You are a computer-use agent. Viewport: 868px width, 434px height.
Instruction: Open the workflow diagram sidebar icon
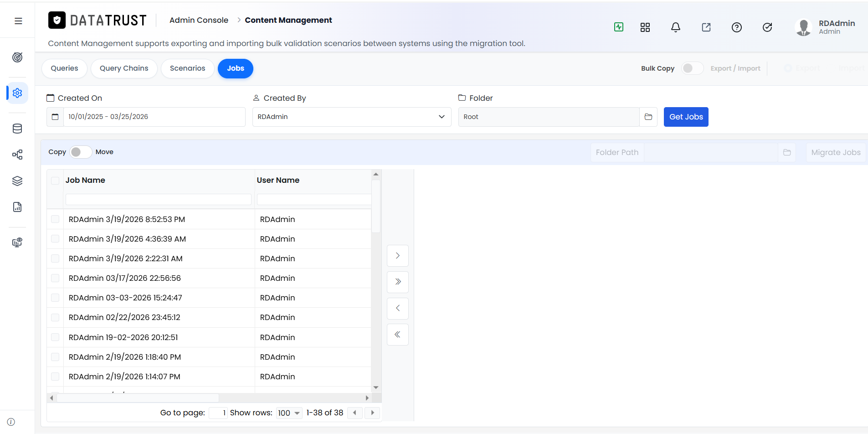click(17, 155)
